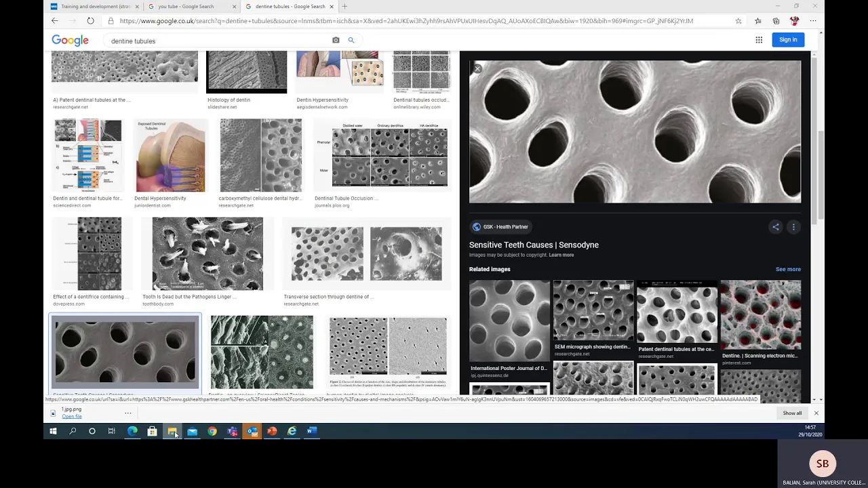Click the search magnifier icon

coord(351,41)
